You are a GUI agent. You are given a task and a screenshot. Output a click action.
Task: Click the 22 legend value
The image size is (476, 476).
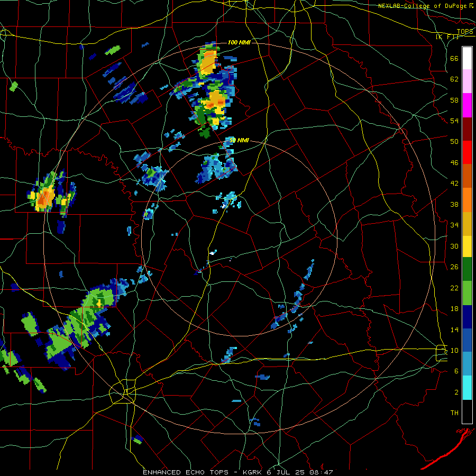point(454,288)
